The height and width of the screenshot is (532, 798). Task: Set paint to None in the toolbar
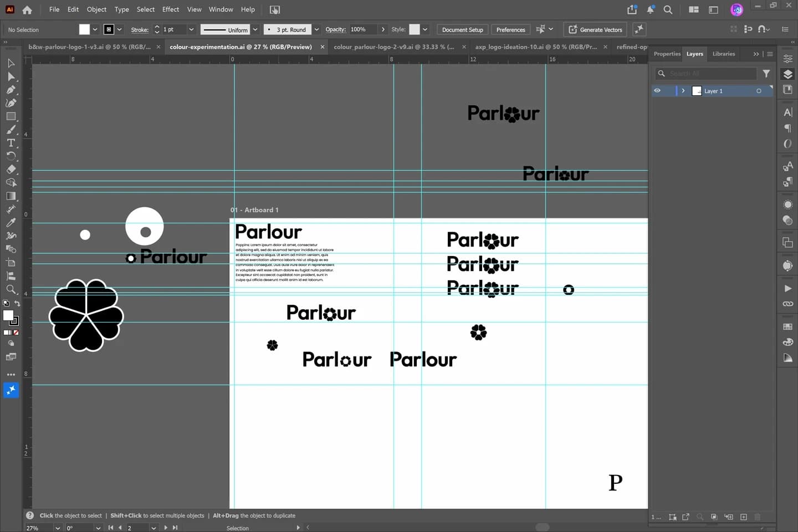tap(16, 332)
